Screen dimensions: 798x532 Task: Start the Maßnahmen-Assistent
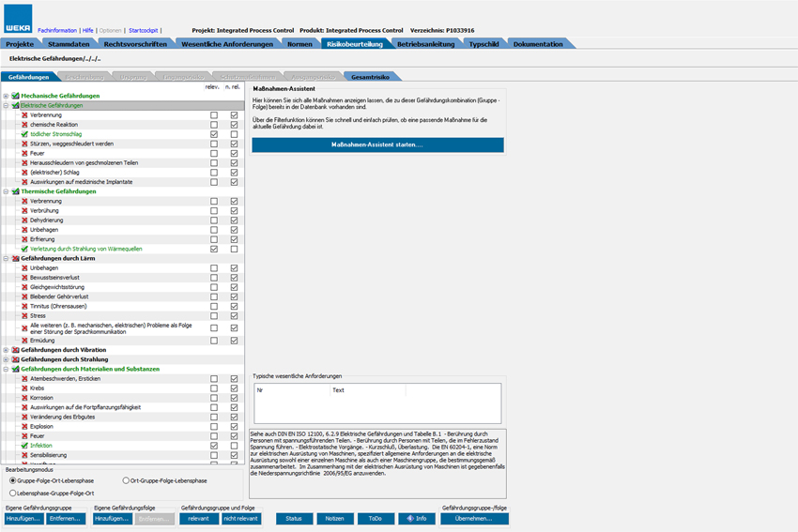377,145
